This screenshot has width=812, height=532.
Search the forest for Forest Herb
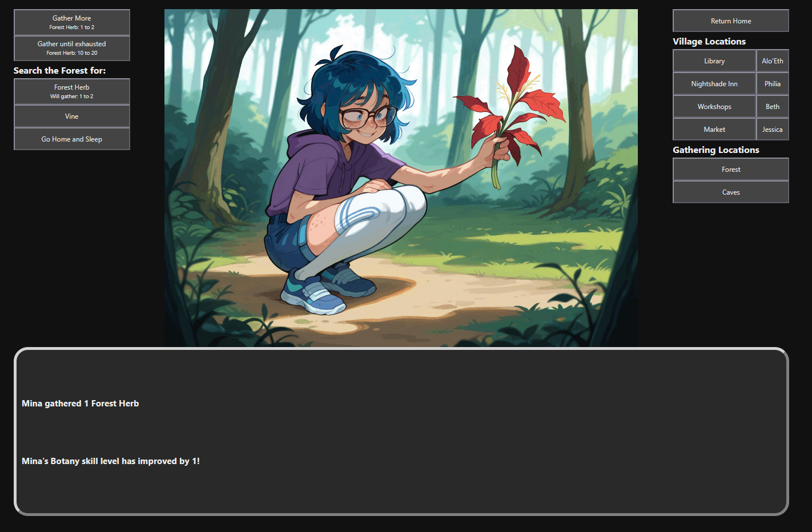point(72,91)
